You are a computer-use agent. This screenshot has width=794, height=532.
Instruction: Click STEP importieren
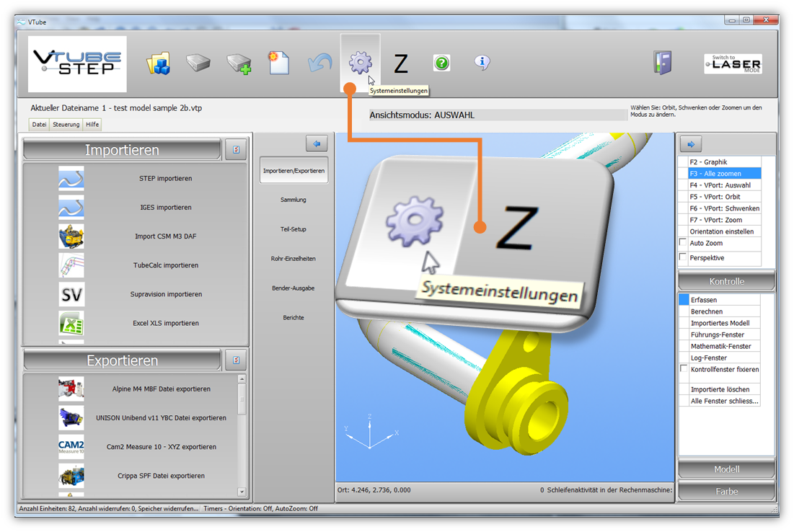click(165, 178)
